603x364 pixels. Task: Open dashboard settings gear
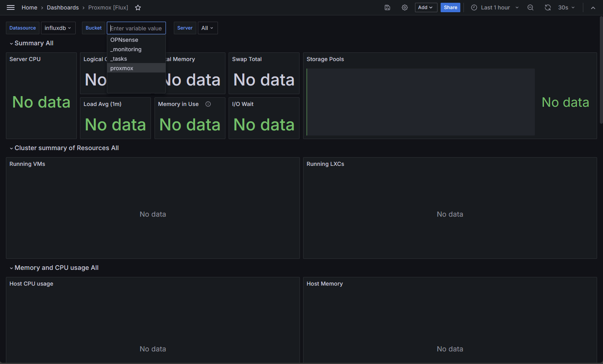405,7
